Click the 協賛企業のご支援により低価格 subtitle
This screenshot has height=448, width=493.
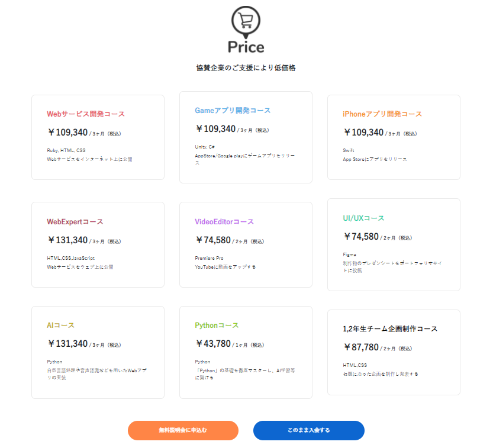[x=246, y=68]
